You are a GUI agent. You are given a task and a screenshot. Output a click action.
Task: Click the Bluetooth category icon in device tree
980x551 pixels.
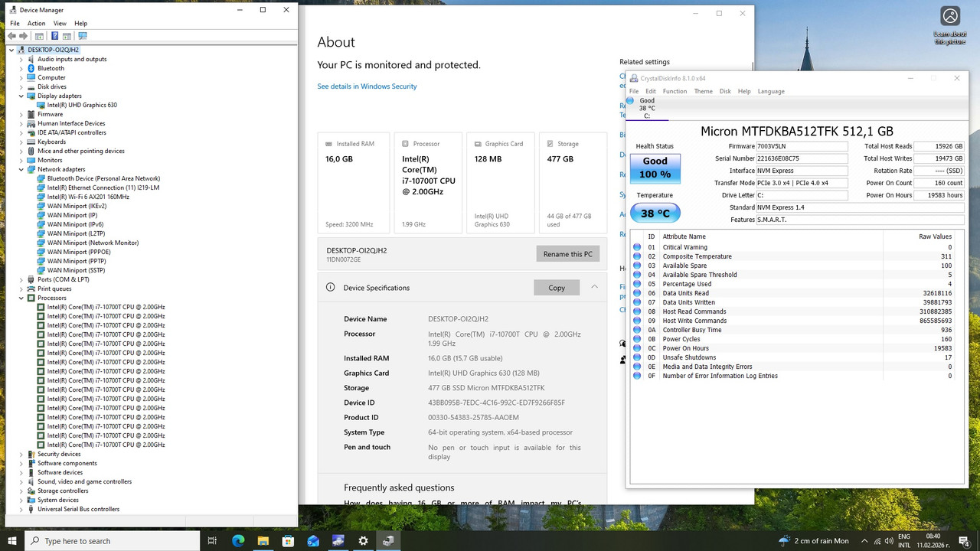[x=31, y=68]
